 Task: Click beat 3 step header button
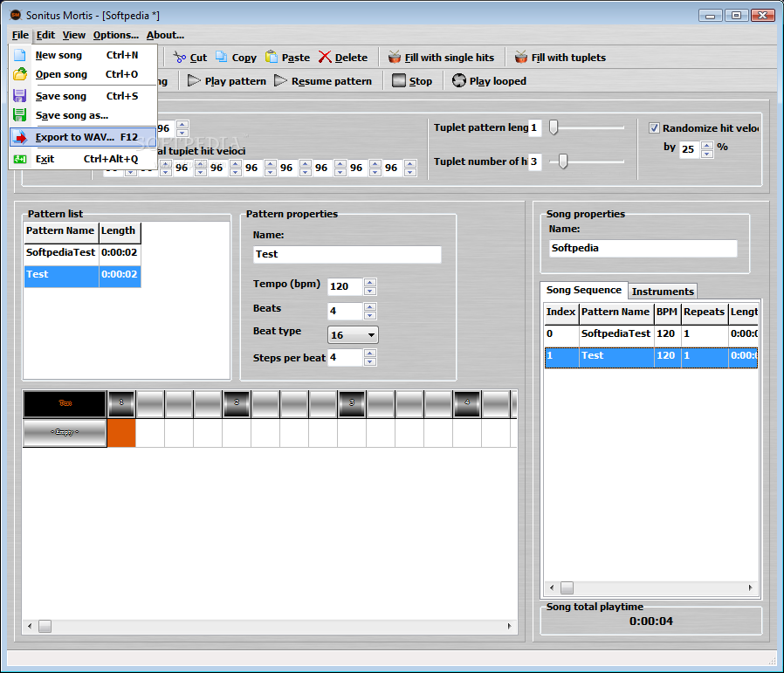(x=352, y=404)
